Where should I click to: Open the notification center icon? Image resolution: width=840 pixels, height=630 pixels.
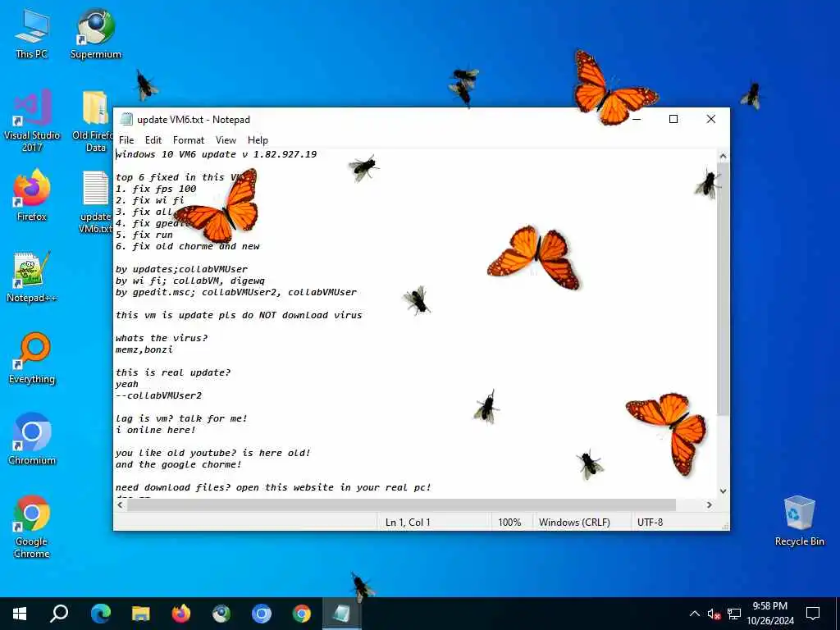813,614
